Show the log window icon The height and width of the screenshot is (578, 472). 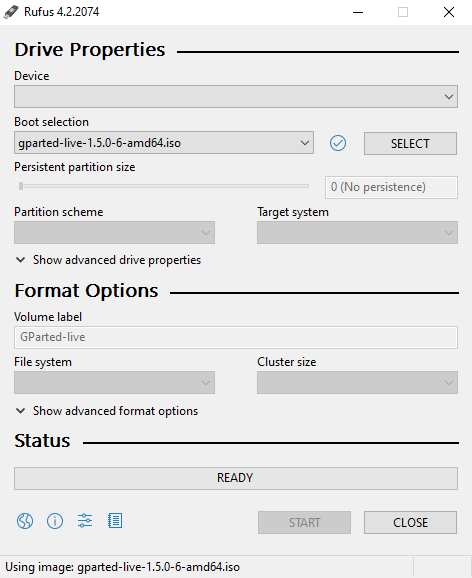point(115,521)
